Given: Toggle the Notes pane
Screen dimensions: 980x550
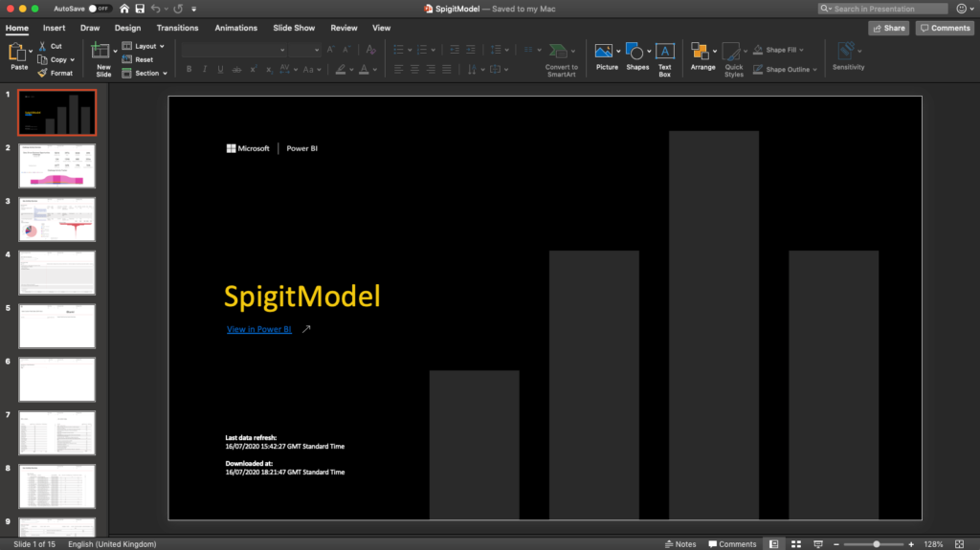Looking at the screenshot, I should pos(680,544).
